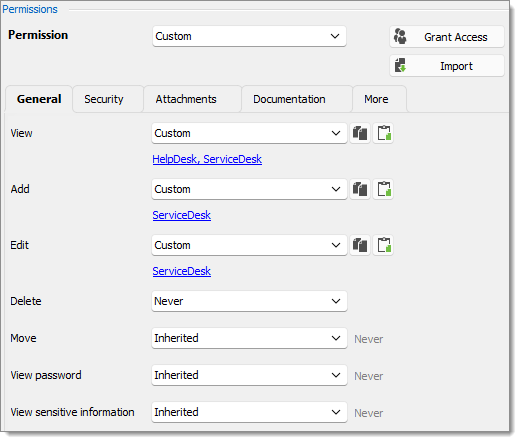Paste into the Edit permission row
This screenshot has height=442, width=520.
click(383, 245)
